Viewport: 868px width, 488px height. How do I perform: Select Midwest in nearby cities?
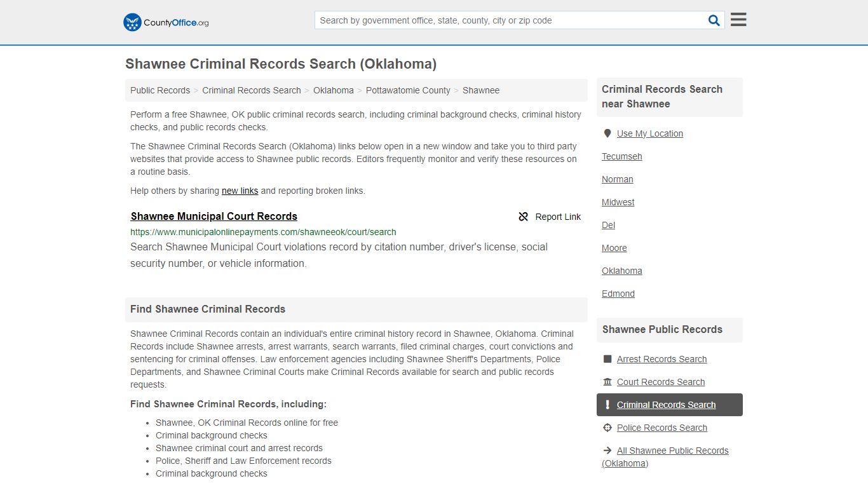click(618, 202)
